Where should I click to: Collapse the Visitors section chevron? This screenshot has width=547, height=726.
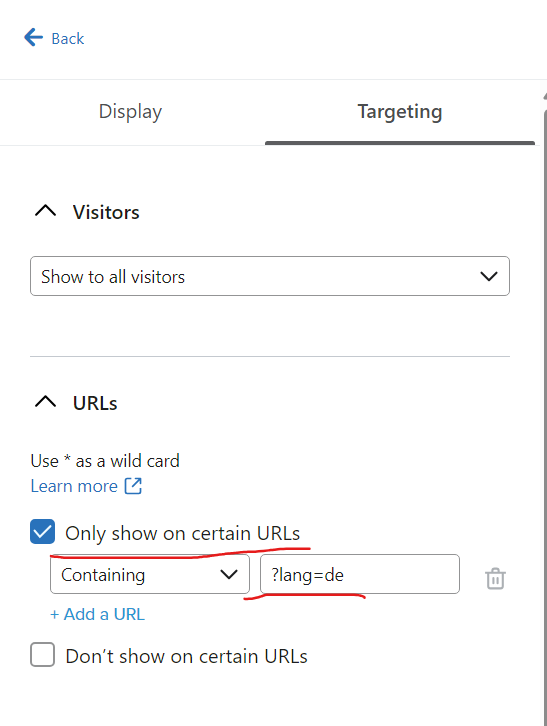(x=45, y=212)
